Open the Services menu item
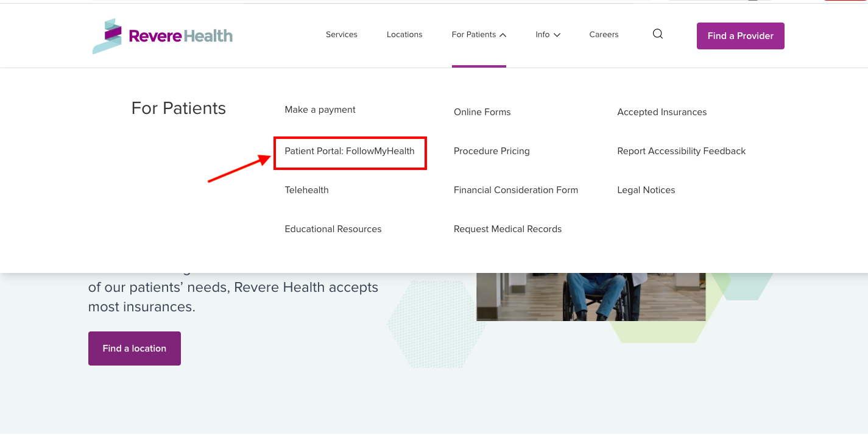 pyautogui.click(x=342, y=34)
